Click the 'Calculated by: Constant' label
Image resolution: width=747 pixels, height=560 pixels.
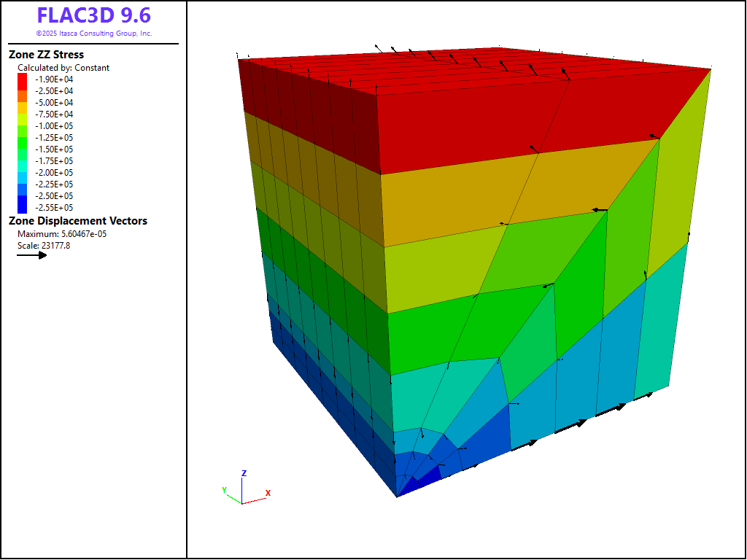point(63,68)
